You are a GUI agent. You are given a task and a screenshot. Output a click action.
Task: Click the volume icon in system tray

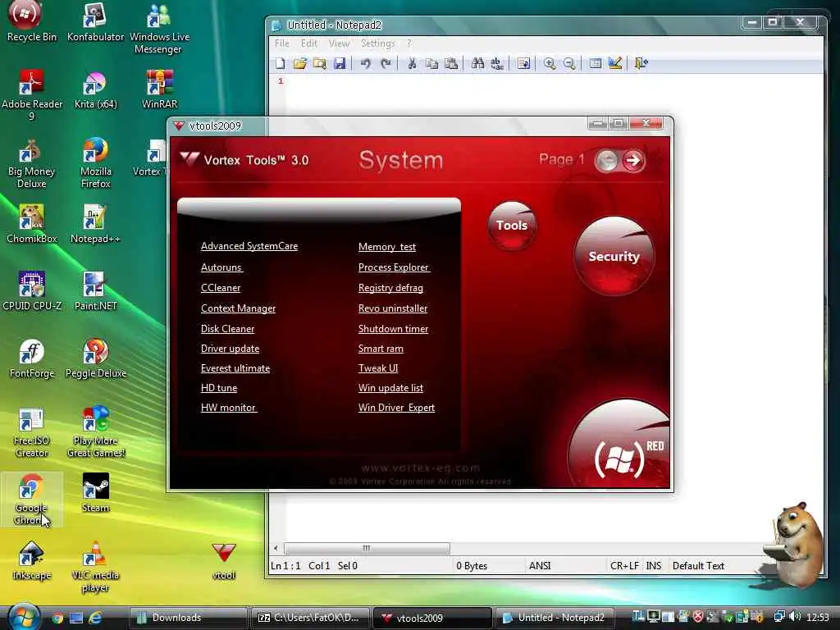(x=796, y=617)
